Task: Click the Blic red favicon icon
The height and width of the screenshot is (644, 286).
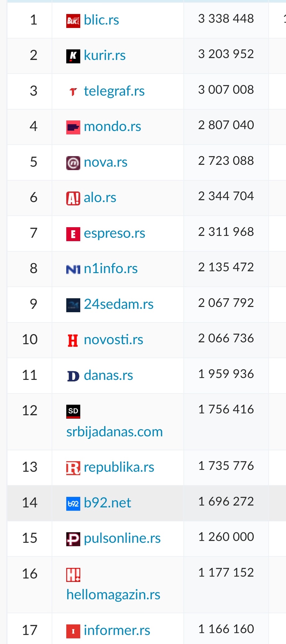Action: pos(73,21)
